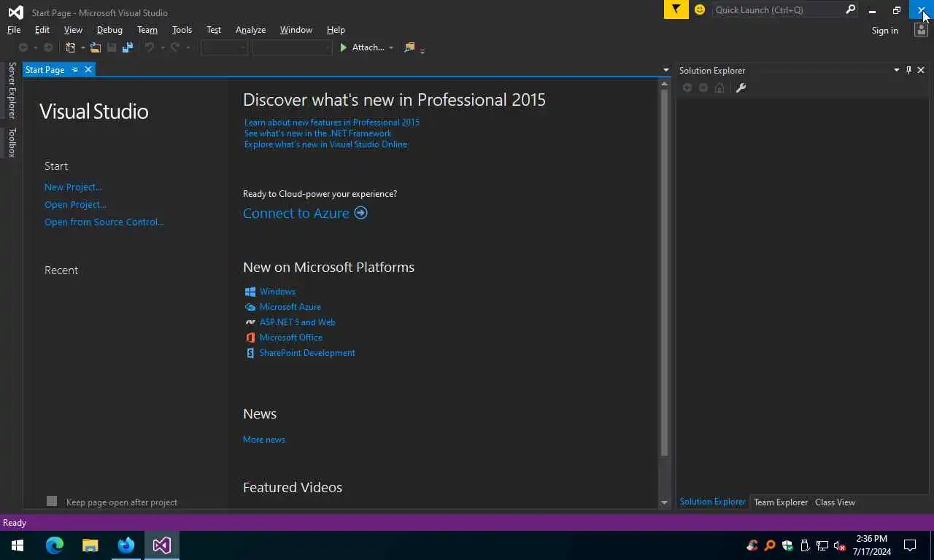934x560 pixels.
Task: Open toolbar overflow options dropdown
Action: click(x=422, y=50)
